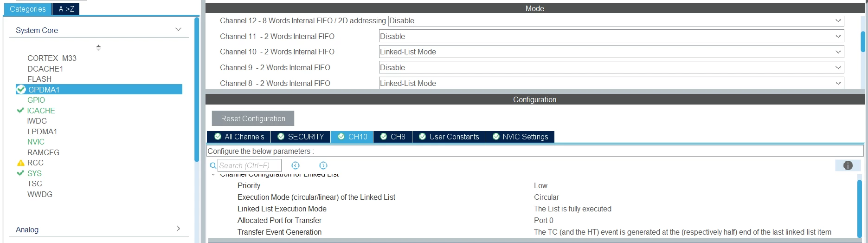Click the Execution Mode (circular/linear) label
Image resolution: width=868 pixels, height=243 pixels.
[316, 197]
